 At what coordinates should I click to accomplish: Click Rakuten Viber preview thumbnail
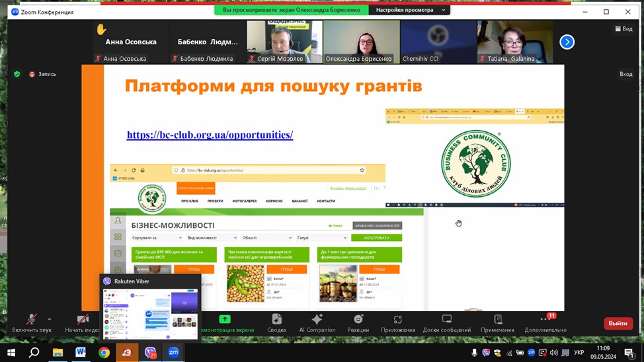click(x=150, y=314)
